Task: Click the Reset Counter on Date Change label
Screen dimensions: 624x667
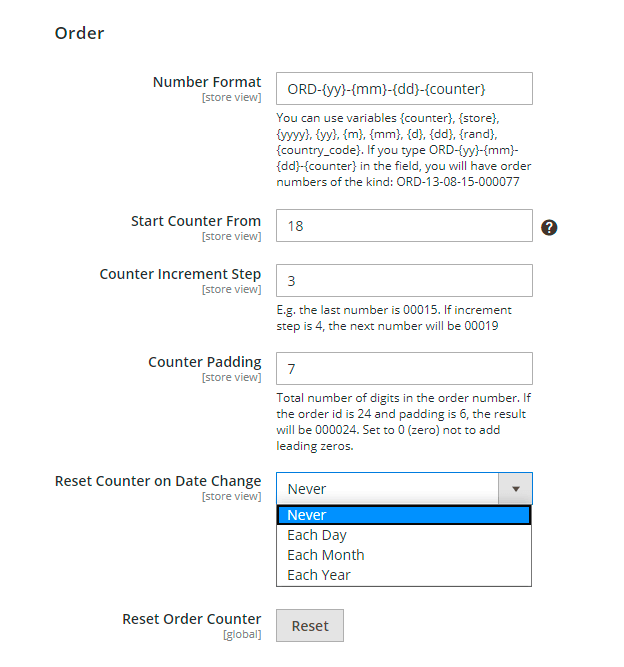Action: click(158, 481)
